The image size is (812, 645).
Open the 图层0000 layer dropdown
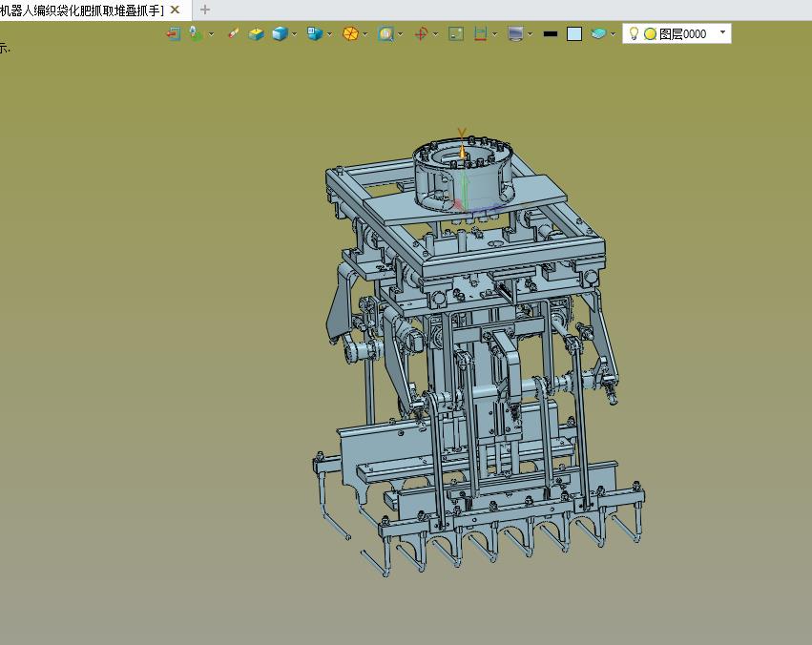(722, 33)
